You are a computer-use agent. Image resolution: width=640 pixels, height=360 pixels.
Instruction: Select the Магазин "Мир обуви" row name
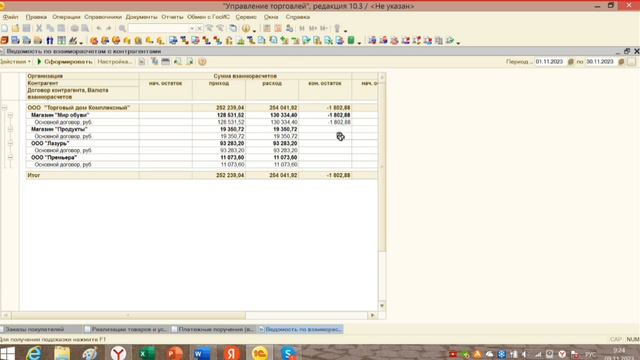[60, 115]
